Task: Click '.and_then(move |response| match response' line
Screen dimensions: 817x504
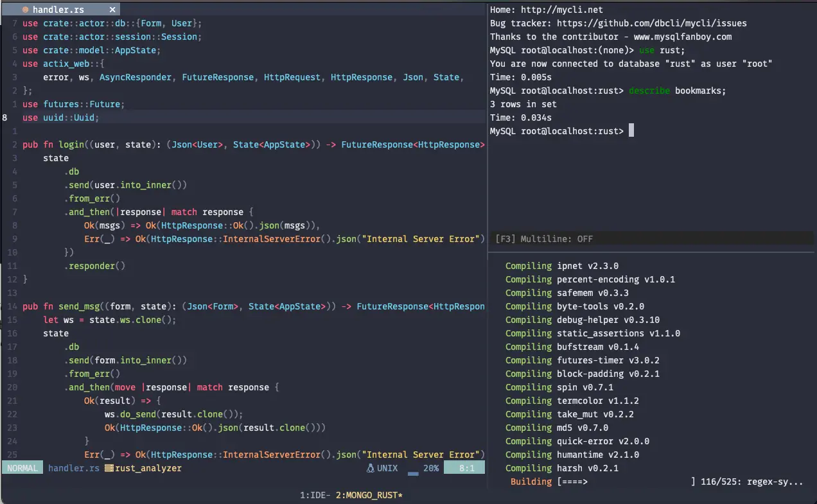Action: (x=171, y=387)
